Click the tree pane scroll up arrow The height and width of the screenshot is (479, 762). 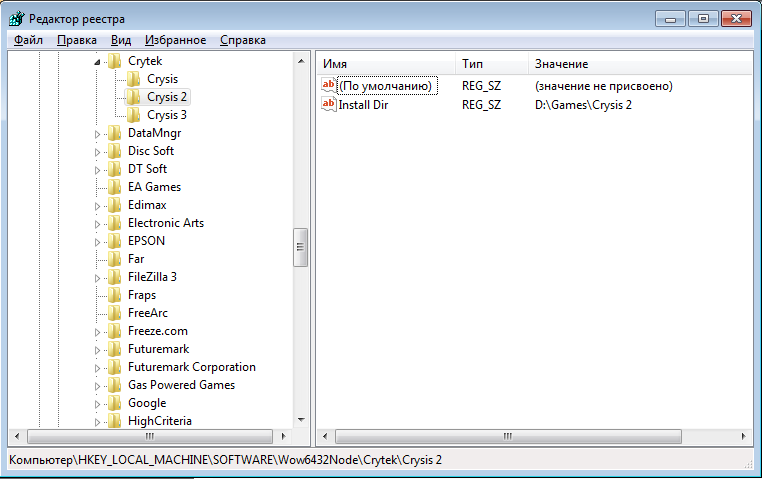pyautogui.click(x=301, y=61)
